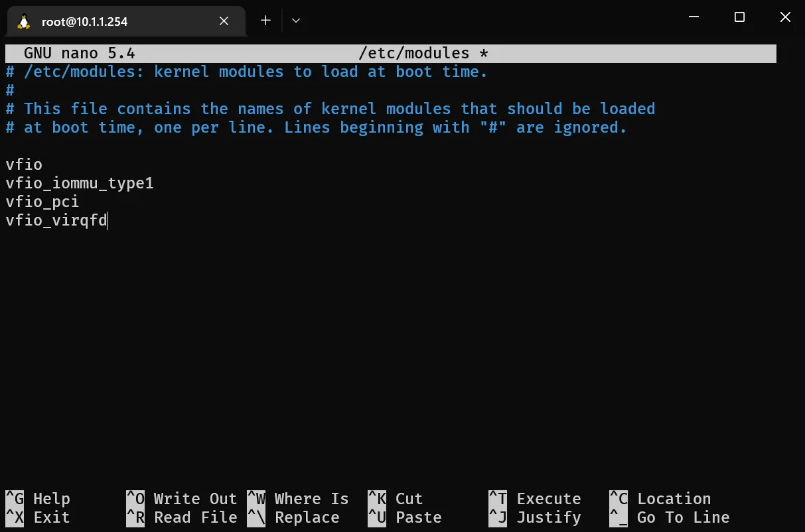Place cursor on the vfio_iommu_type1 line

(80, 183)
